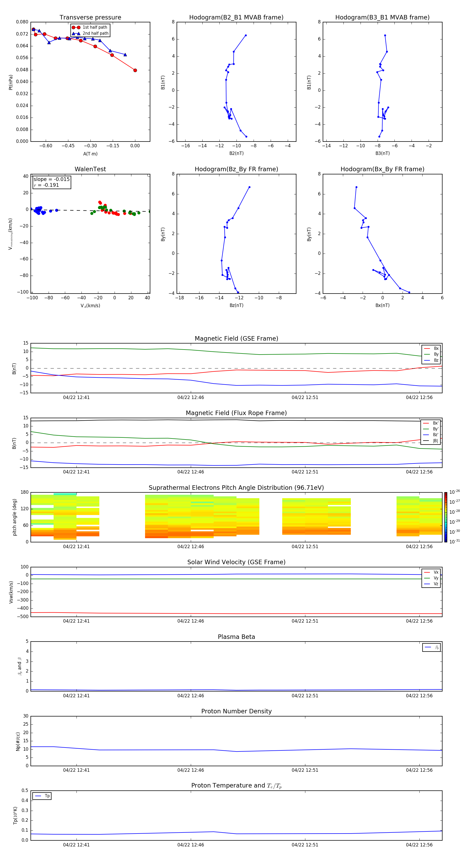The width and height of the screenshot is (473, 868).
Task: Click the 10^-31 color bar label
Action: [x=455, y=542]
